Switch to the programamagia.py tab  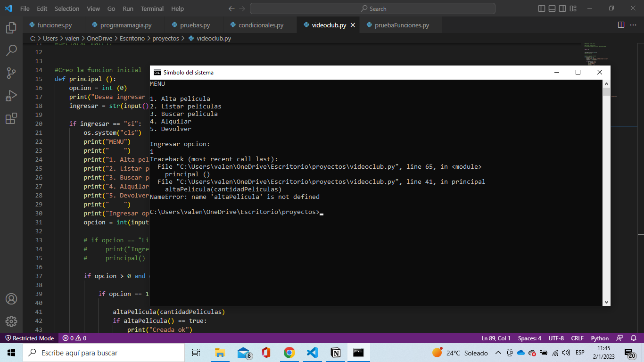(x=125, y=25)
